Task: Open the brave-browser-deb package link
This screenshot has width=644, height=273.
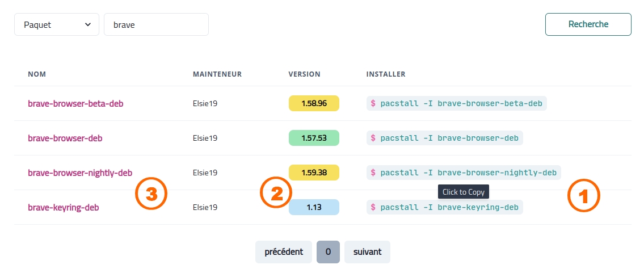Action: [65, 138]
